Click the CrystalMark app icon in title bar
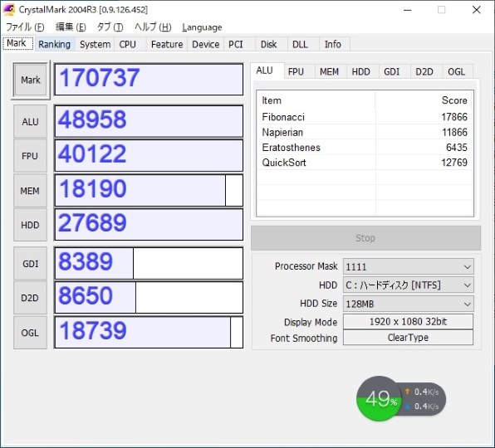495x448 pixels. [x=8, y=9]
